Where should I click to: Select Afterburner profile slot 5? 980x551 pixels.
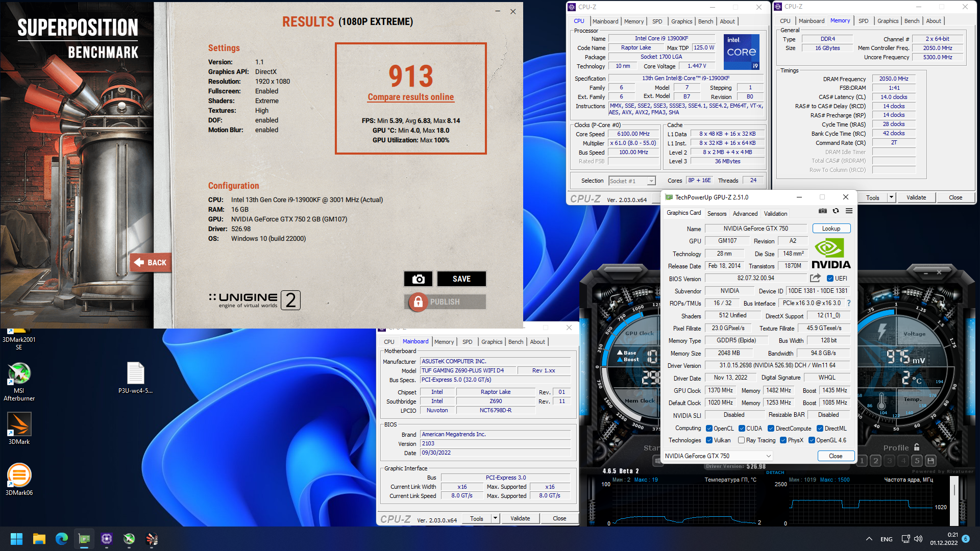[917, 461]
